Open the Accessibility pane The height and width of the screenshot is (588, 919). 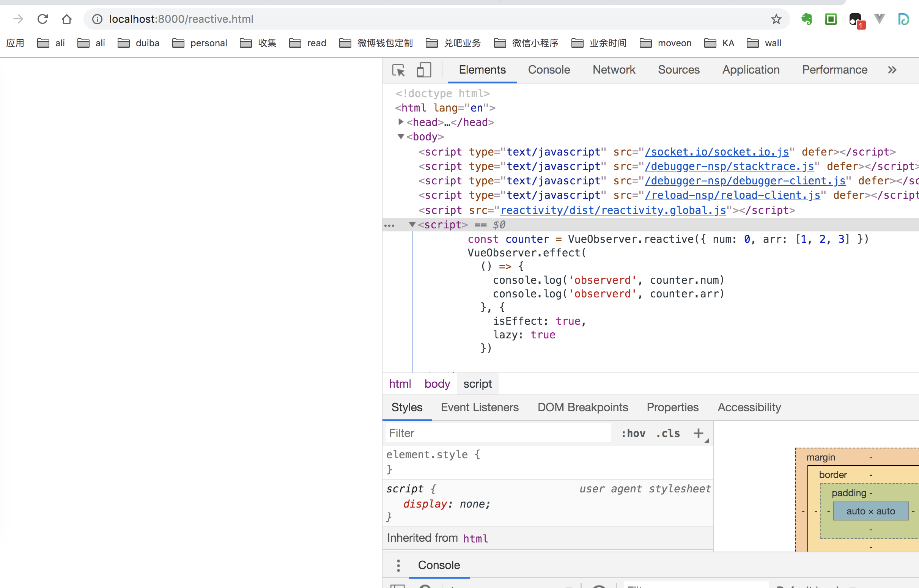click(749, 407)
